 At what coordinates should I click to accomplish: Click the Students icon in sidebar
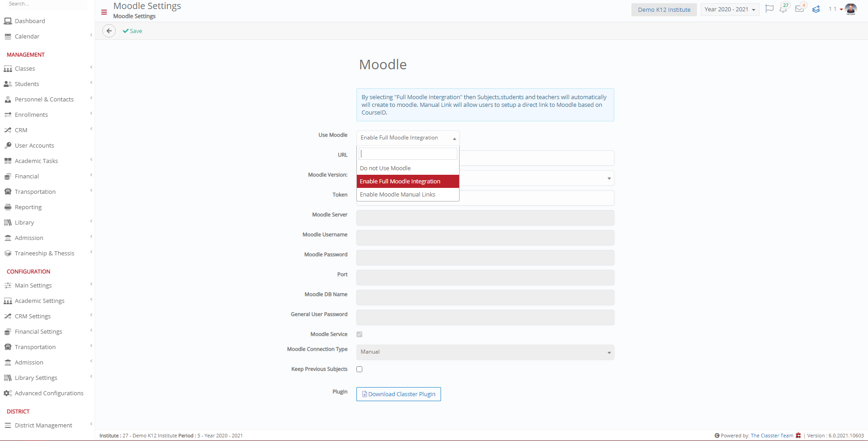point(8,84)
